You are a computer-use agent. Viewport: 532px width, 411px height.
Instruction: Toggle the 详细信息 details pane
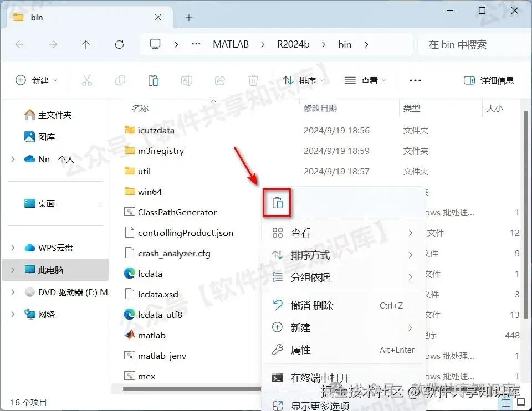488,81
